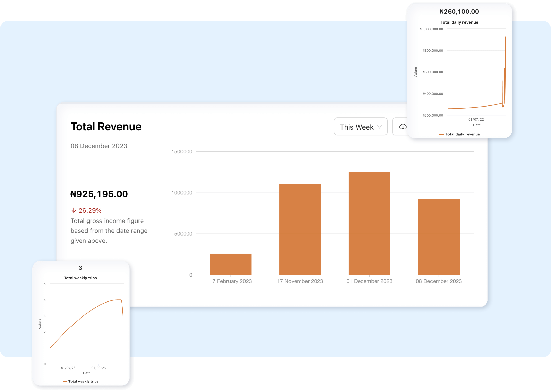Select the 17 November 2023 bar

tap(300, 229)
